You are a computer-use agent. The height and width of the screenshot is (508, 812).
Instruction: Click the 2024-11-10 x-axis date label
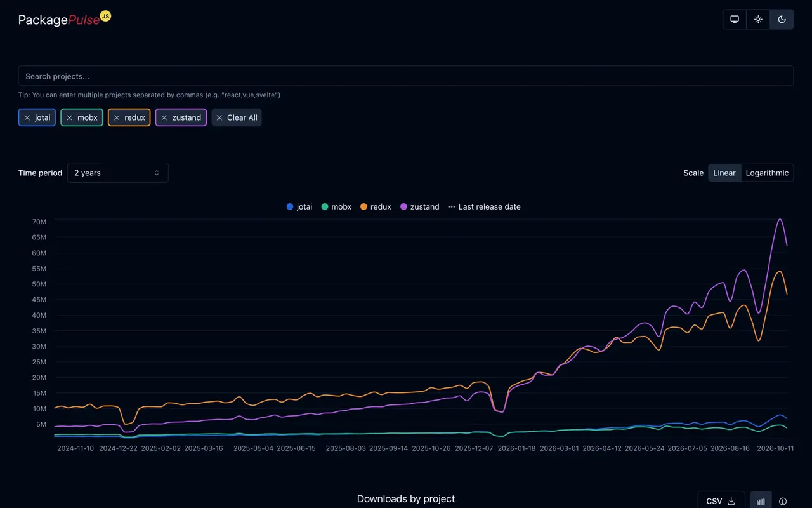coord(75,448)
